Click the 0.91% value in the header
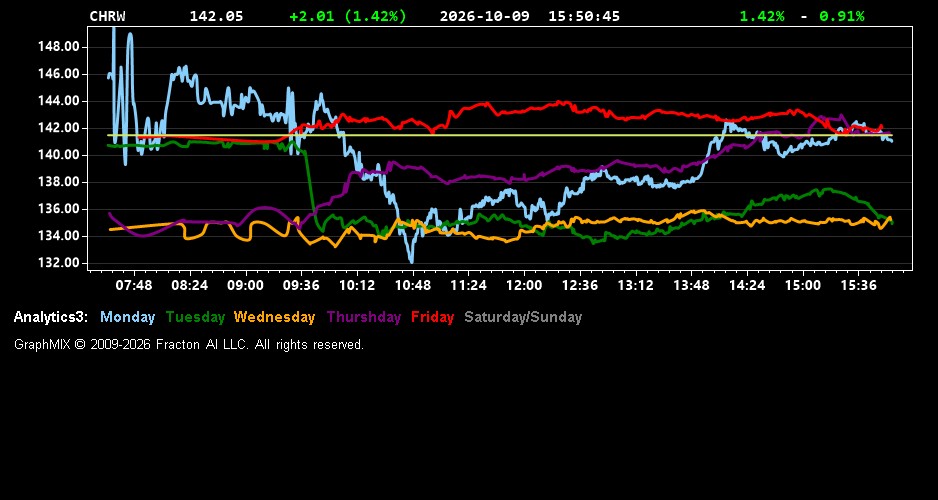This screenshot has width=938, height=500. click(842, 16)
